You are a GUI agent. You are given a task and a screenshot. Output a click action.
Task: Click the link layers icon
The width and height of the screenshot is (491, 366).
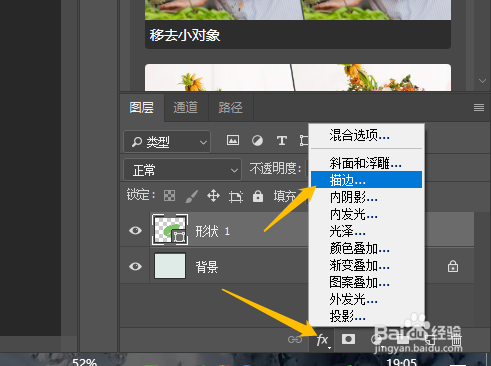[295, 340]
